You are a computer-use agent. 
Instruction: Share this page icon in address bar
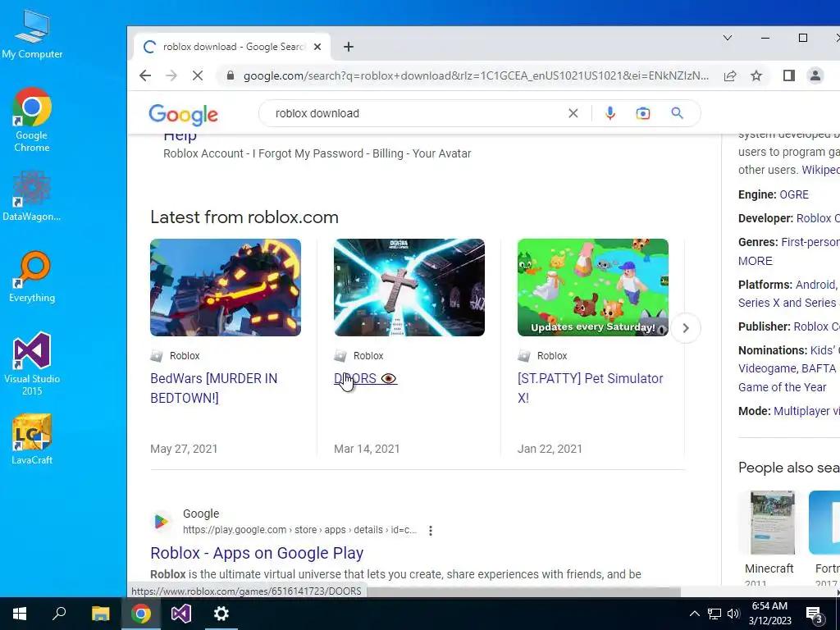coord(729,75)
